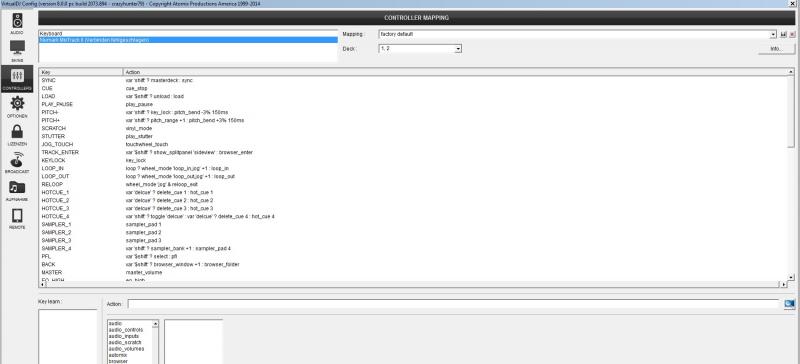
Task: Select the Numark Mixtrack II device entry
Action: click(x=188, y=39)
